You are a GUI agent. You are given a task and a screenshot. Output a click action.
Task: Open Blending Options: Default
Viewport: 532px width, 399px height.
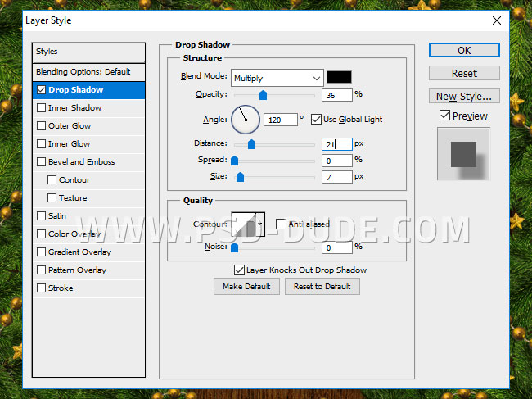click(x=88, y=72)
